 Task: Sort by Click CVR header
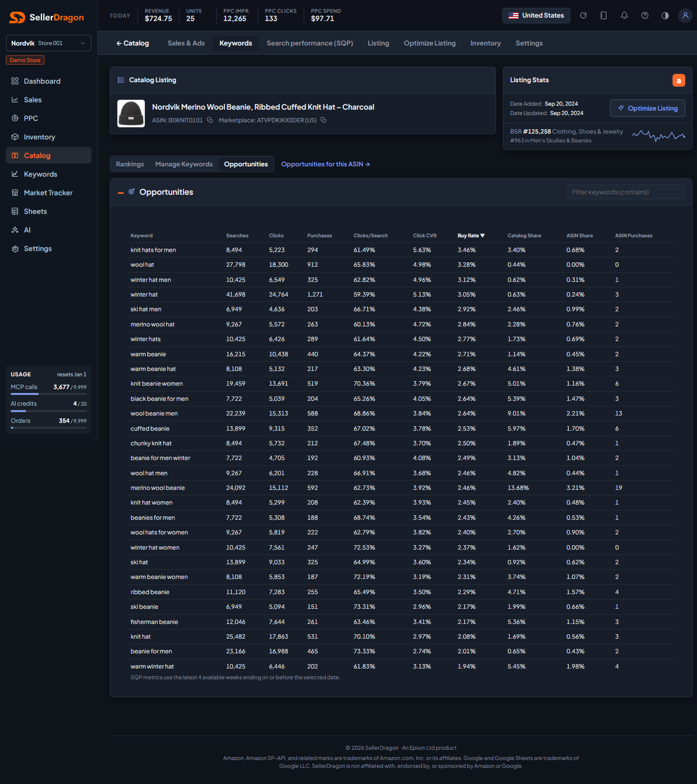425,236
